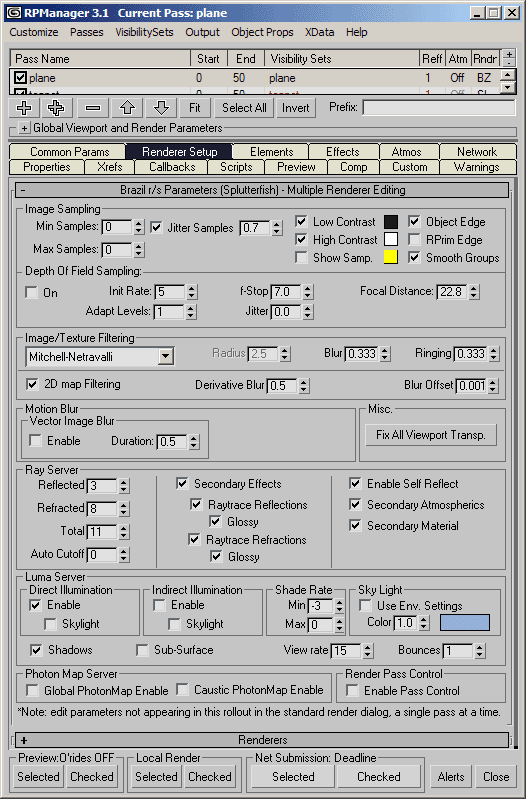Enable Vector Image Blur checkbox
This screenshot has width=526, height=799.
(35, 441)
